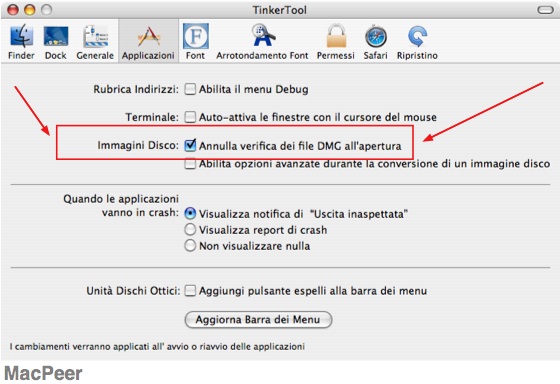560x384 pixels.
Task: Click the Immagini Disco label
Action: (x=138, y=145)
